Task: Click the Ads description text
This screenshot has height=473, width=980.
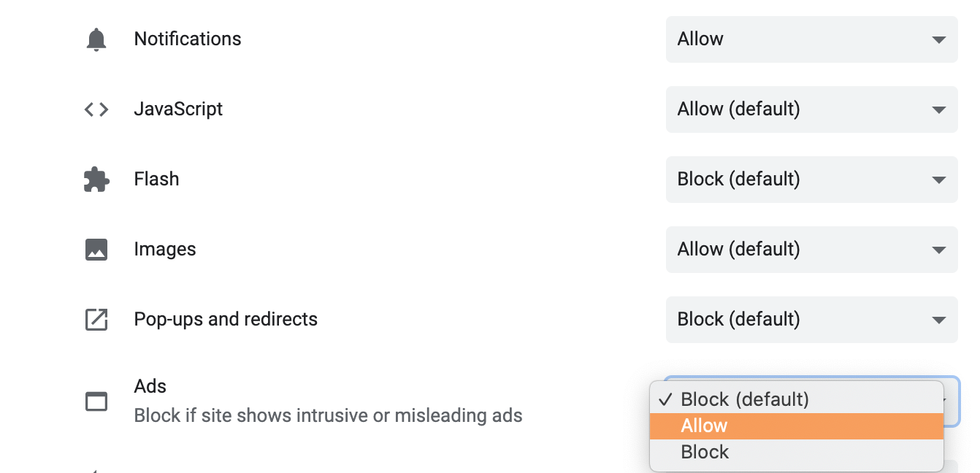Action: [329, 416]
